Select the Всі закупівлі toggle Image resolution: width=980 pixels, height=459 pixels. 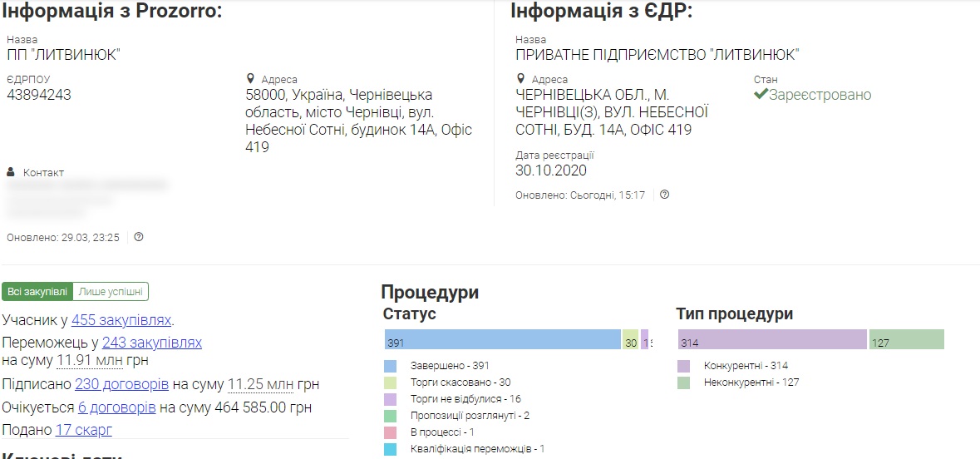[x=37, y=291]
